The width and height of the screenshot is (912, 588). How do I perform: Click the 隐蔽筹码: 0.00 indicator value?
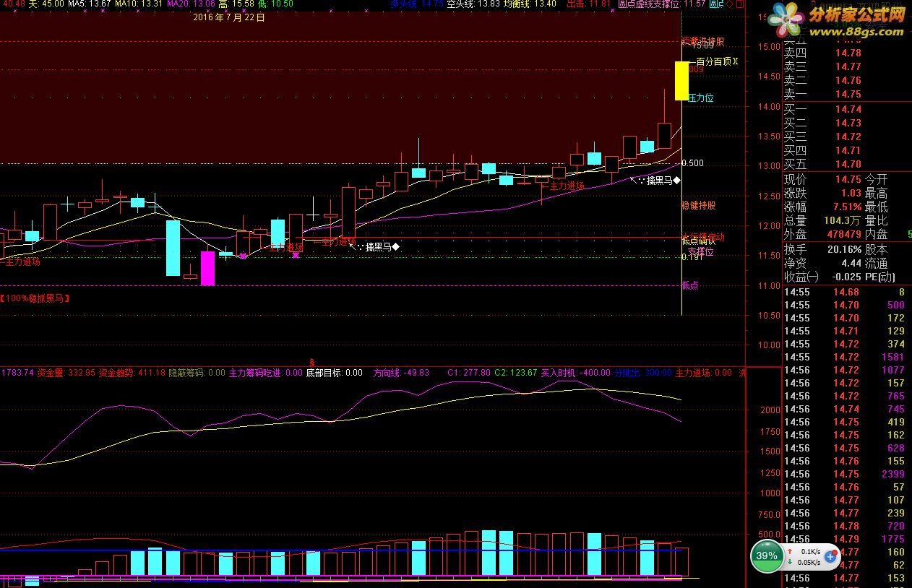pyautogui.click(x=197, y=373)
